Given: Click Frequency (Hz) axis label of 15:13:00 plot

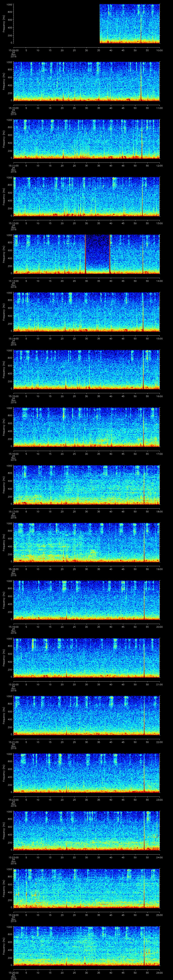Looking at the screenshot, I should pos(4,254).
